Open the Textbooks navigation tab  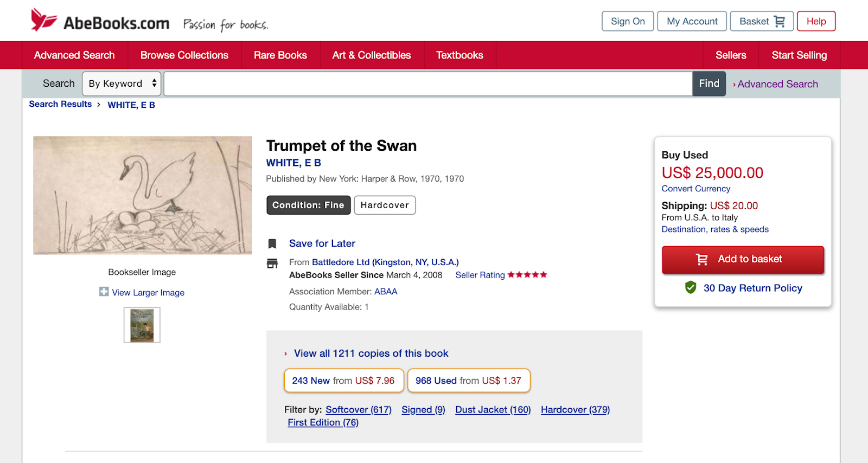tap(459, 55)
